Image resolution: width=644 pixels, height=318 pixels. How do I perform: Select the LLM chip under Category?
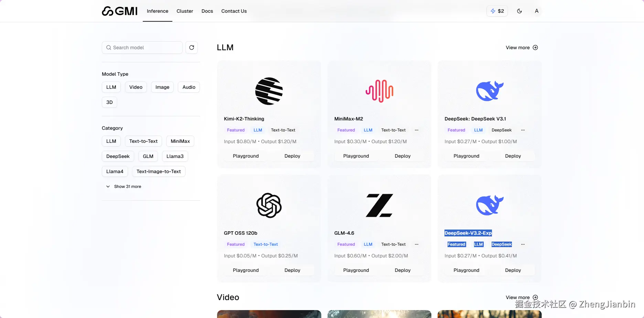[x=111, y=141]
